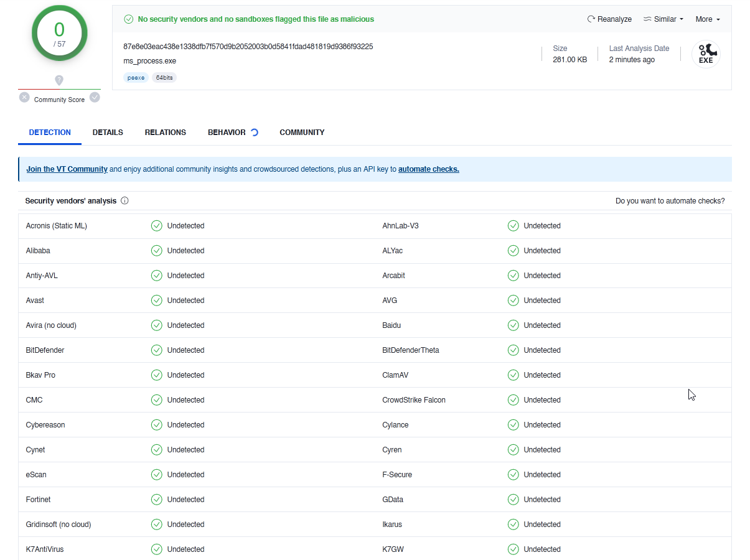Click the Join the VT Community link
750x560 pixels.
(x=67, y=169)
